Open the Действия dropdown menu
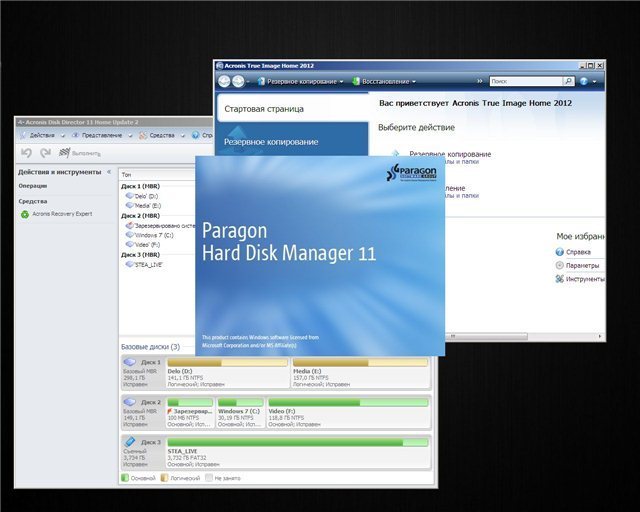 coord(40,134)
